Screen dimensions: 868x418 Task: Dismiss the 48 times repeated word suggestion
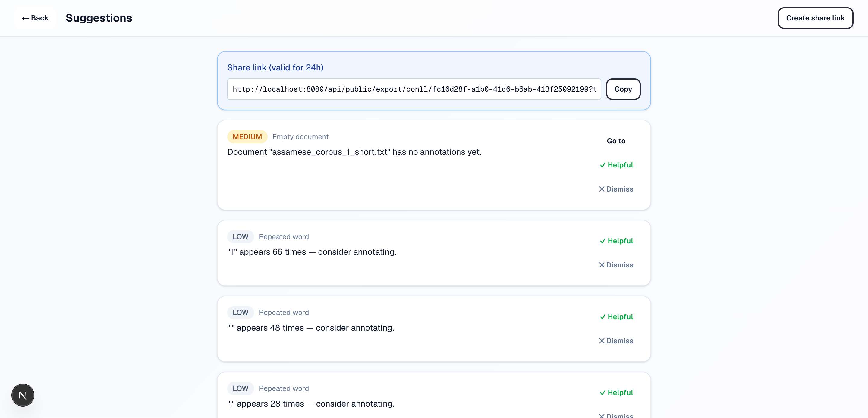point(616,341)
